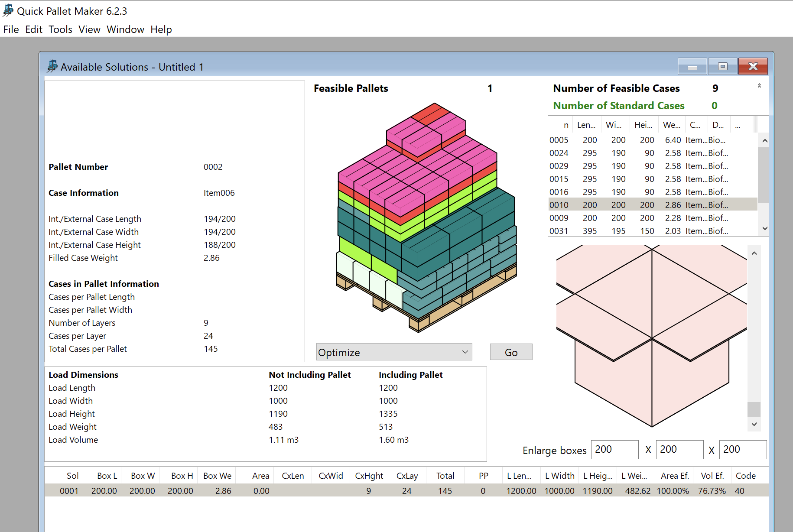793x532 pixels.
Task: Click the Area Ef. column header
Action: click(674, 476)
